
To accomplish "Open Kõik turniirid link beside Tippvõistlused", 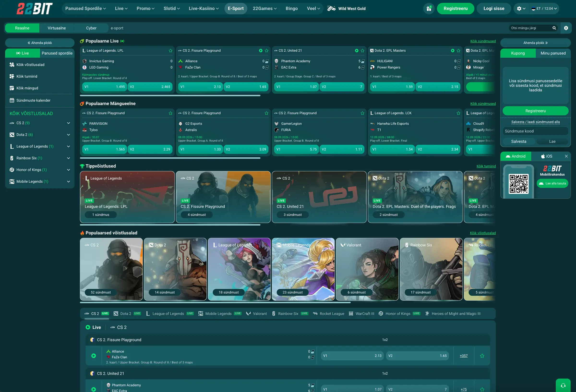I will pyautogui.click(x=486, y=166).
